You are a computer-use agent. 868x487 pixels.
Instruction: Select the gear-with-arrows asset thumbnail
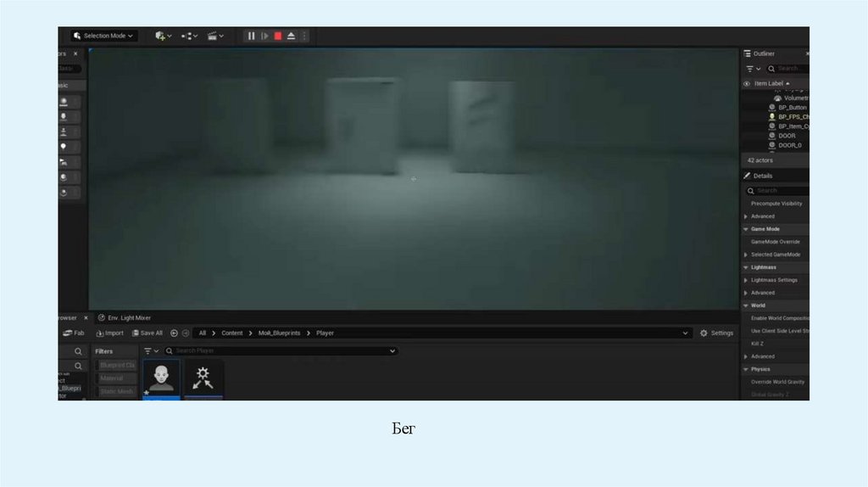(x=203, y=379)
